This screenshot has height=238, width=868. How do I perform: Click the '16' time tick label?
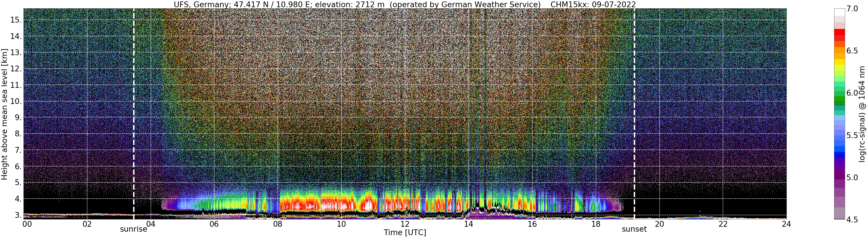click(532, 224)
